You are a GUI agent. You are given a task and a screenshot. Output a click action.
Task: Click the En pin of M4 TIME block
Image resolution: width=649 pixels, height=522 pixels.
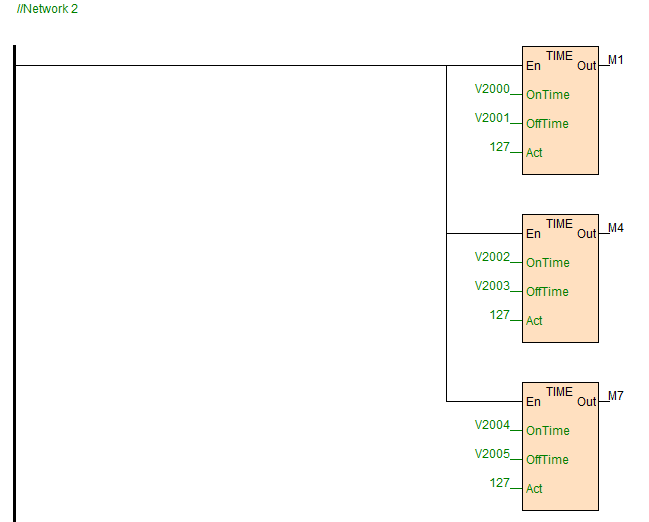click(x=533, y=234)
